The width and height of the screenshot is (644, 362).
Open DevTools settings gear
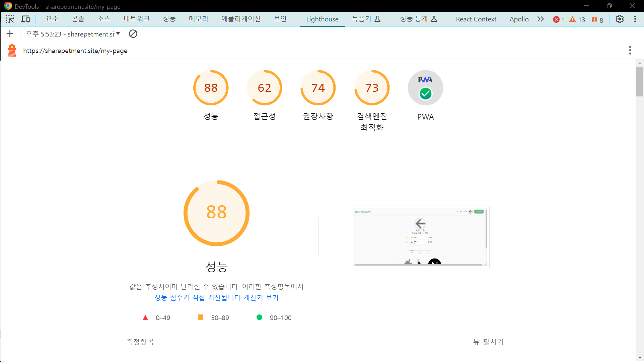pos(620,19)
